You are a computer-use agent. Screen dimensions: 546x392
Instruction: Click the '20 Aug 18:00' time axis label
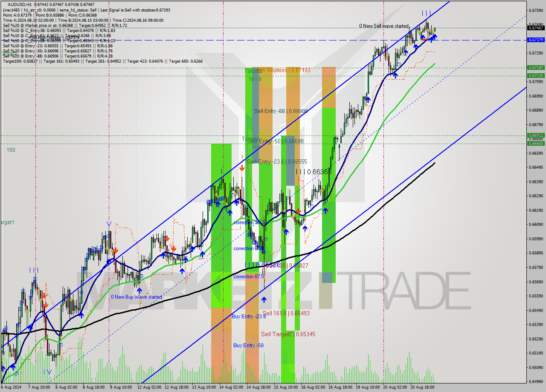pyautogui.click(x=422, y=388)
